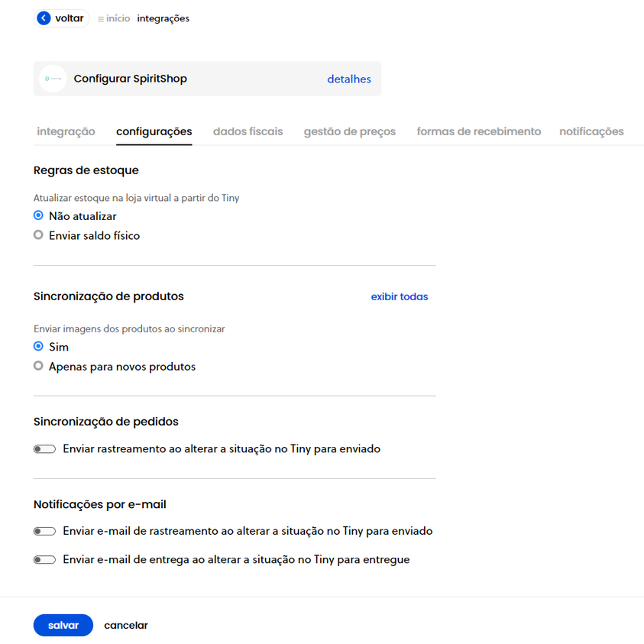Click the cancelar button
This screenshot has height=644, width=644.
126,625
